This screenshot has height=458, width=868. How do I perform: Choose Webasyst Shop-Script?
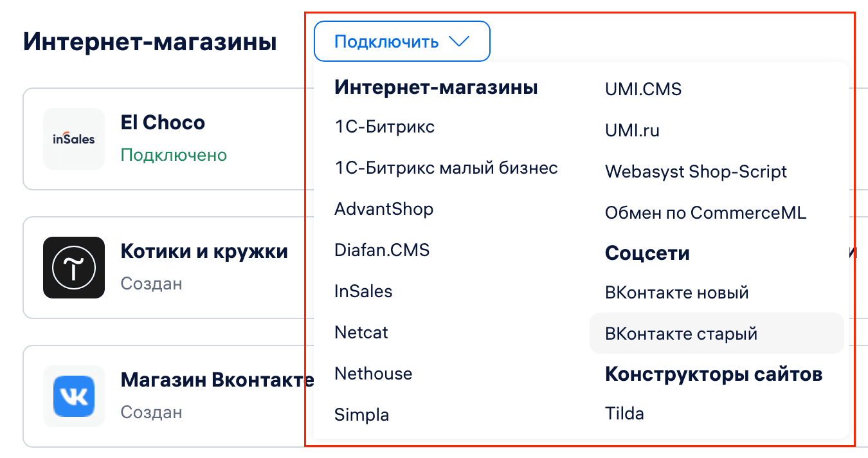(x=696, y=172)
